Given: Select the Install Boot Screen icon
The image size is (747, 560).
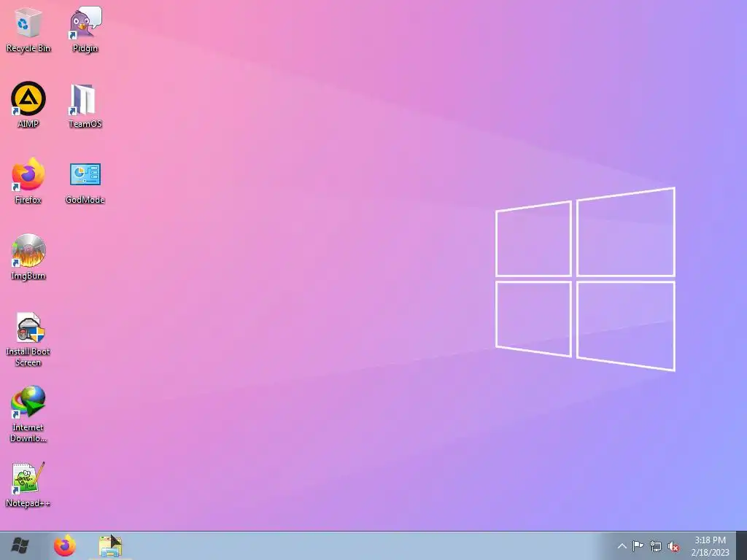Looking at the screenshot, I should 28,339.
